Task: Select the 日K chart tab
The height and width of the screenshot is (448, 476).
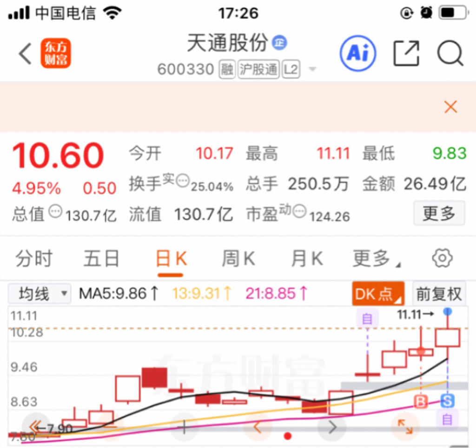Action: click(171, 259)
